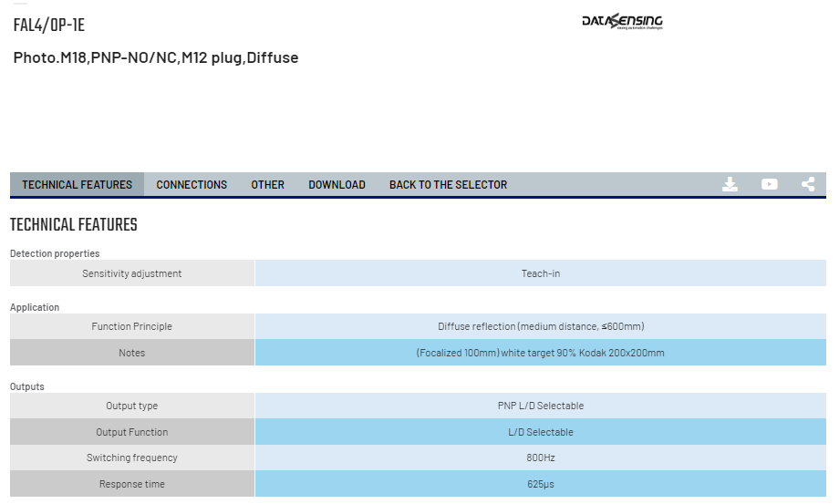
Task: Select the Output Function label
Action: [132, 432]
